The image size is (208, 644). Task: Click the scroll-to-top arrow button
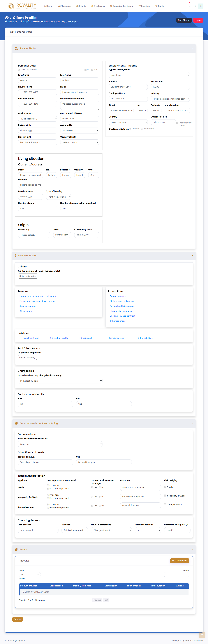pos(202,635)
